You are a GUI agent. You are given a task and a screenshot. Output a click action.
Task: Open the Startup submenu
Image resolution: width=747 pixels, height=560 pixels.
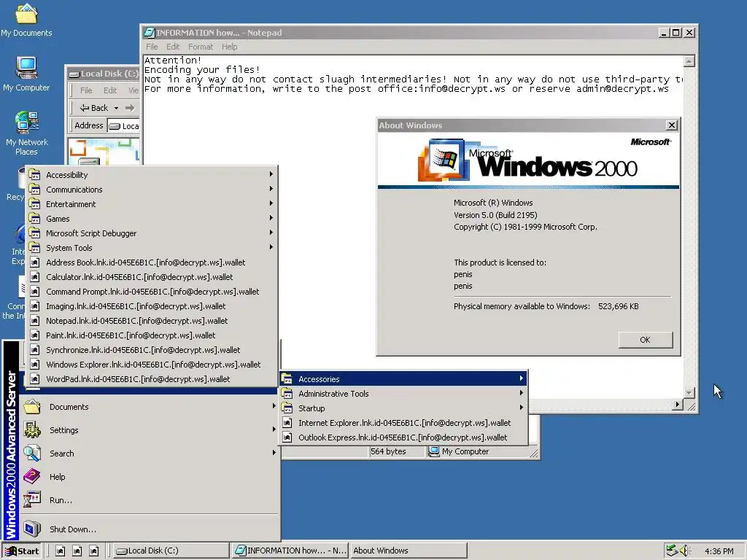(x=403, y=408)
